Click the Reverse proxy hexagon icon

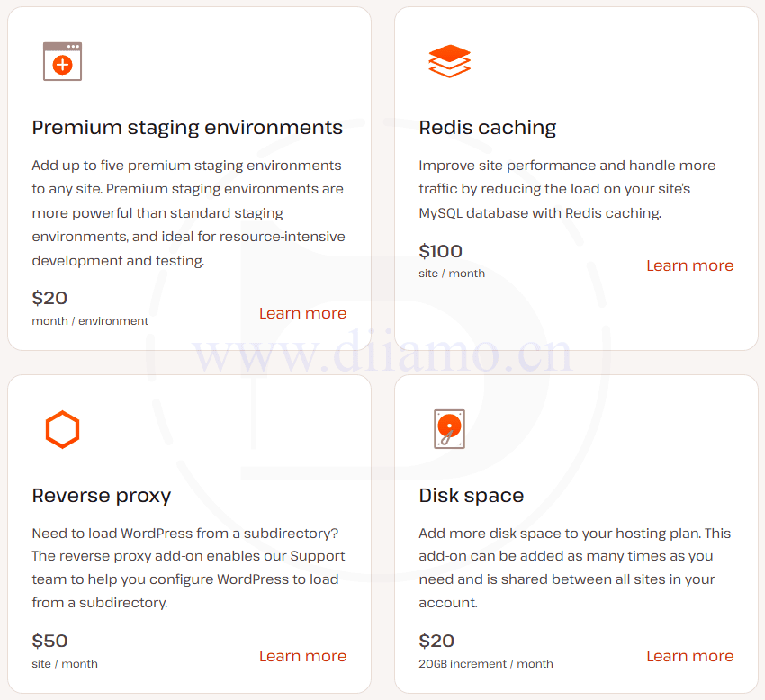63,429
